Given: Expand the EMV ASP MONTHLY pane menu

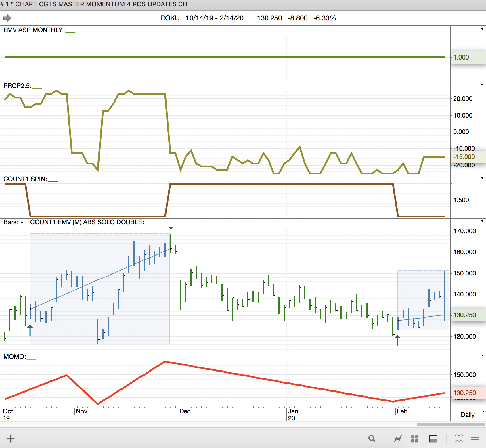Looking at the screenshot, I should [x=482, y=29].
